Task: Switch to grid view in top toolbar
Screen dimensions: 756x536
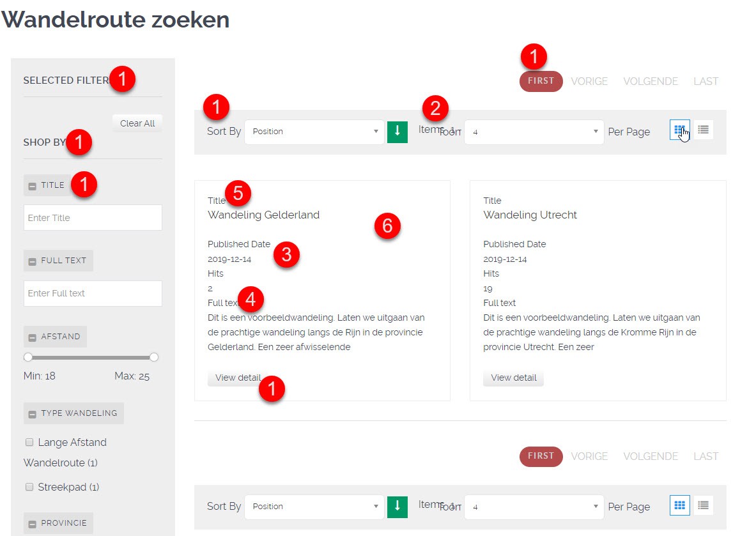Action: pos(679,130)
